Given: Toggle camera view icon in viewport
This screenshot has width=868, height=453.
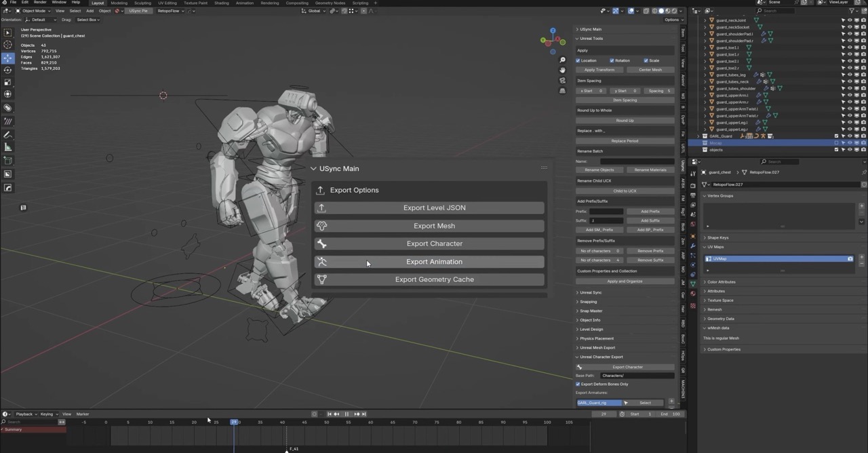Looking at the screenshot, I should tap(562, 81).
